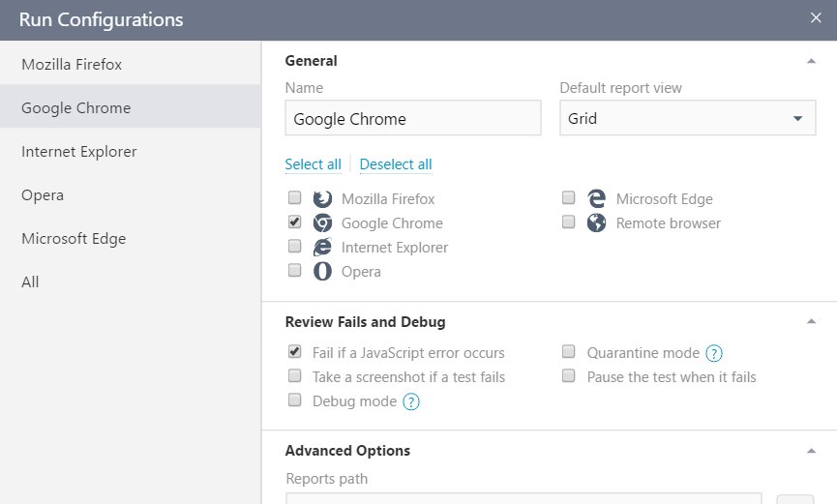Image resolution: width=837 pixels, height=504 pixels.
Task: Collapse the General section
Action: pyautogui.click(x=812, y=61)
